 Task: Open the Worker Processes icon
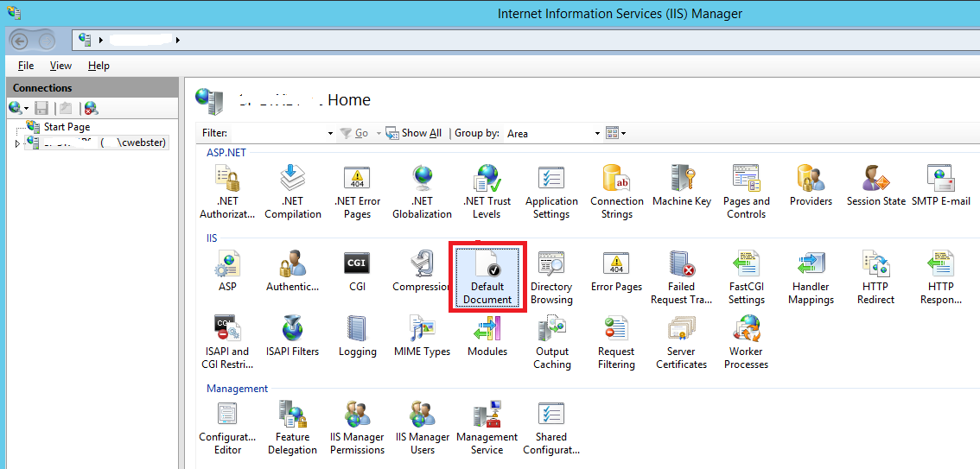(746, 341)
